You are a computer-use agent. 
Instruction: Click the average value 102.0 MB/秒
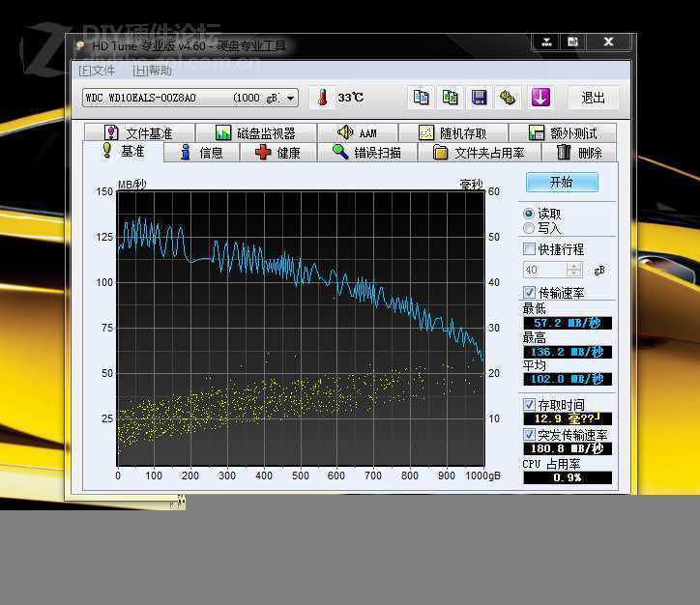pos(568,379)
